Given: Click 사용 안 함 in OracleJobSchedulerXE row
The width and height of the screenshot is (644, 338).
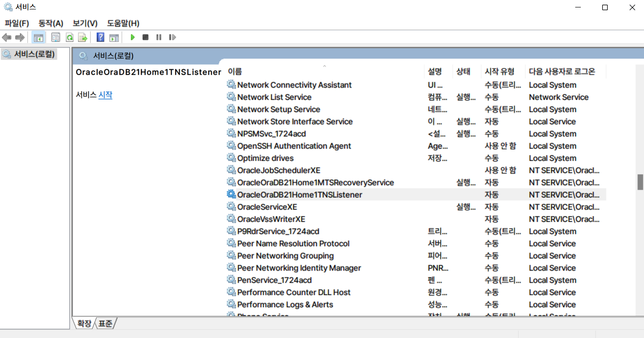Looking at the screenshot, I should [500, 170].
